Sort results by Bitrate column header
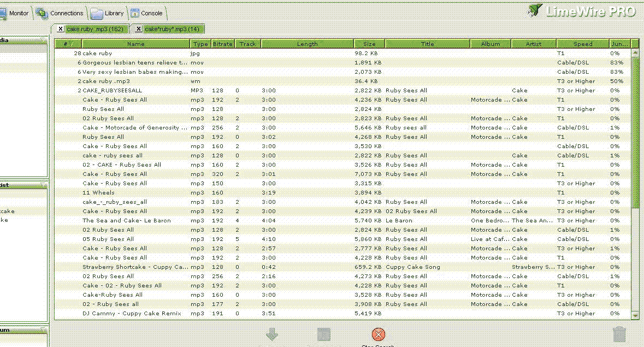 tap(223, 44)
